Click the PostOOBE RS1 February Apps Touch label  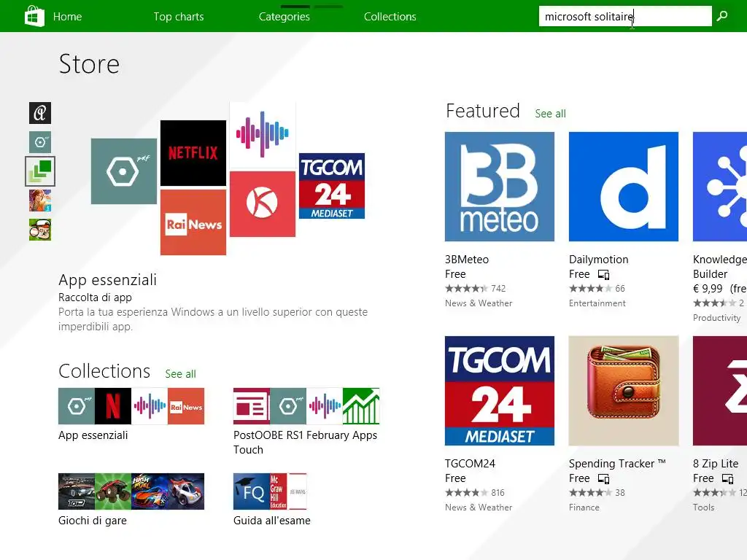pyautogui.click(x=306, y=443)
